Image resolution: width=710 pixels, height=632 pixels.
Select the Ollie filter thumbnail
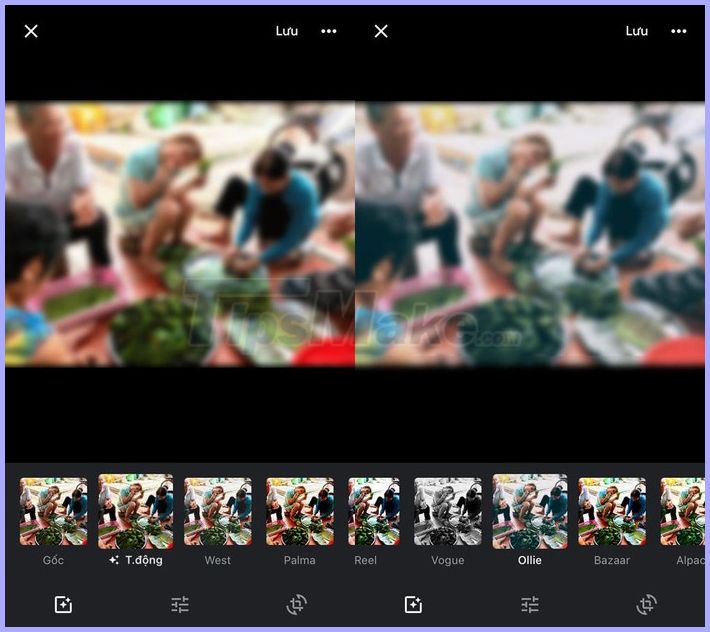tap(530, 512)
